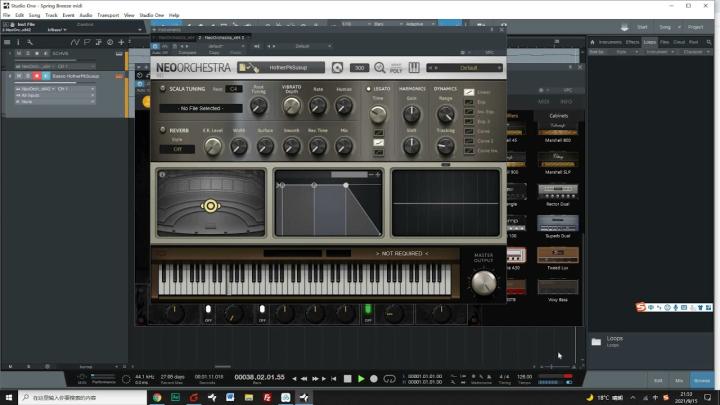Click the Root Tuning knob
This screenshot has width=720, height=405.
click(x=259, y=106)
